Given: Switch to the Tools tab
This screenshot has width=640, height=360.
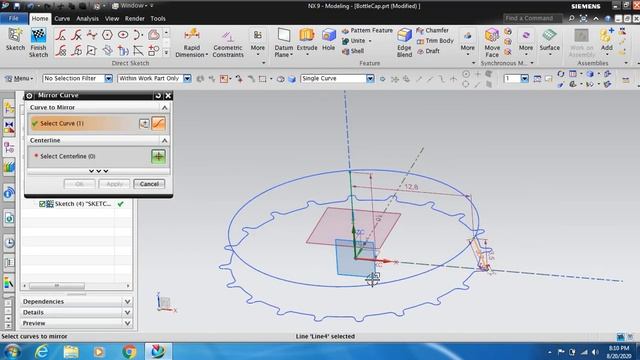Looking at the screenshot, I should (x=158, y=19).
